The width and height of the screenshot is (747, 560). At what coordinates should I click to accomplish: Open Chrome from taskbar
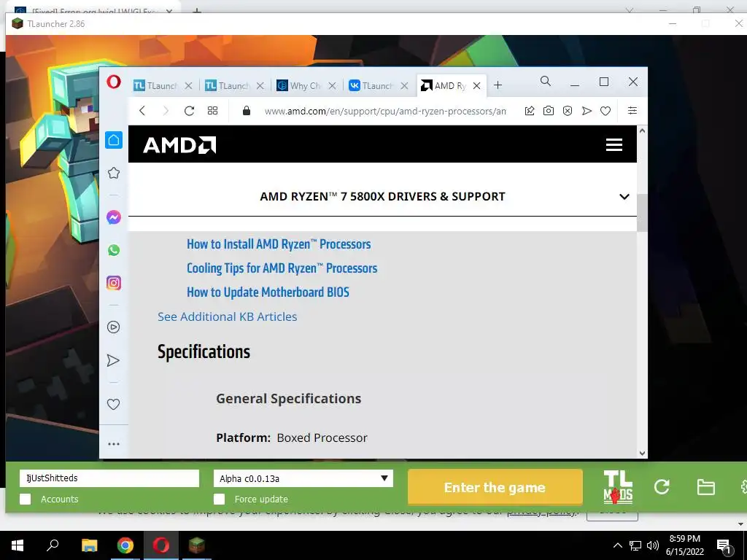click(125, 545)
